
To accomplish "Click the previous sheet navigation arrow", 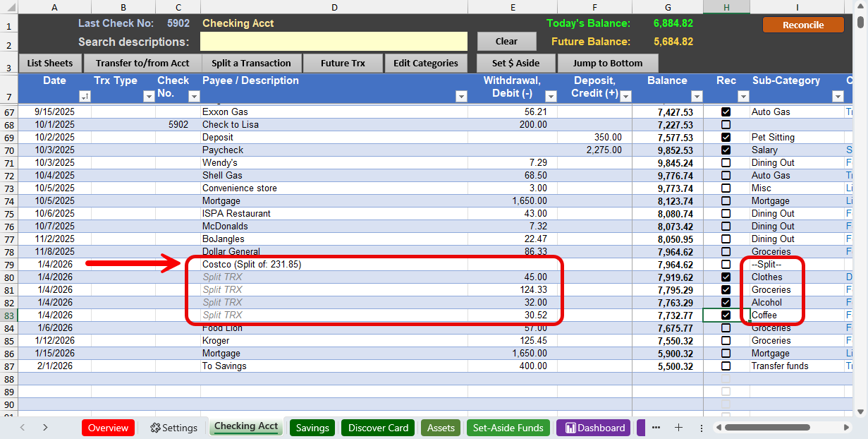I will pyautogui.click(x=23, y=428).
